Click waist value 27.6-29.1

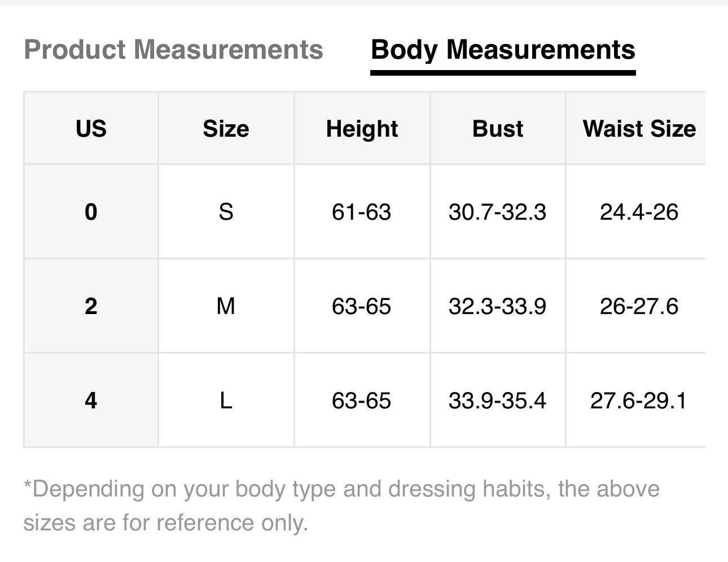click(638, 400)
